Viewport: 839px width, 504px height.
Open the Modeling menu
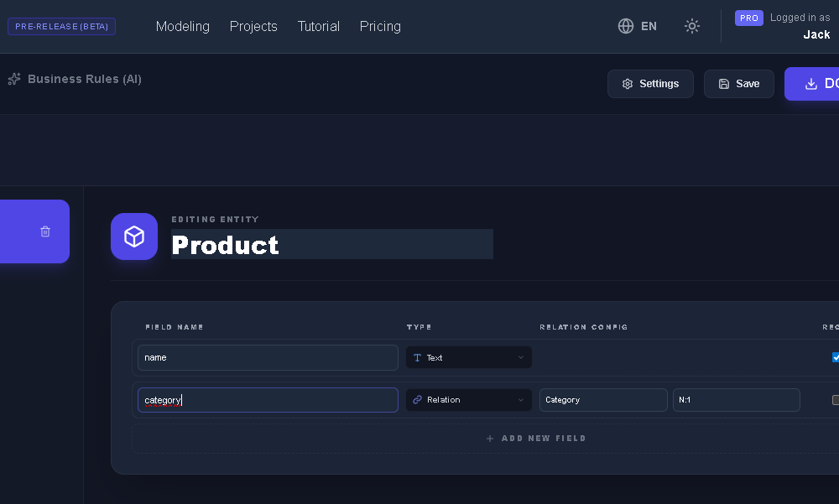pyautogui.click(x=183, y=26)
